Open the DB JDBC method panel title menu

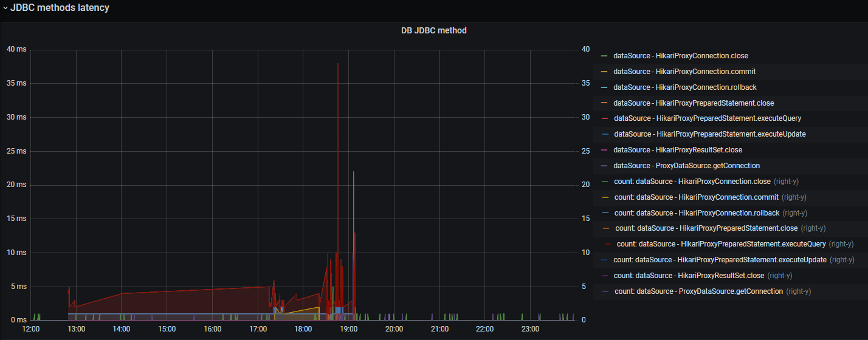(433, 30)
